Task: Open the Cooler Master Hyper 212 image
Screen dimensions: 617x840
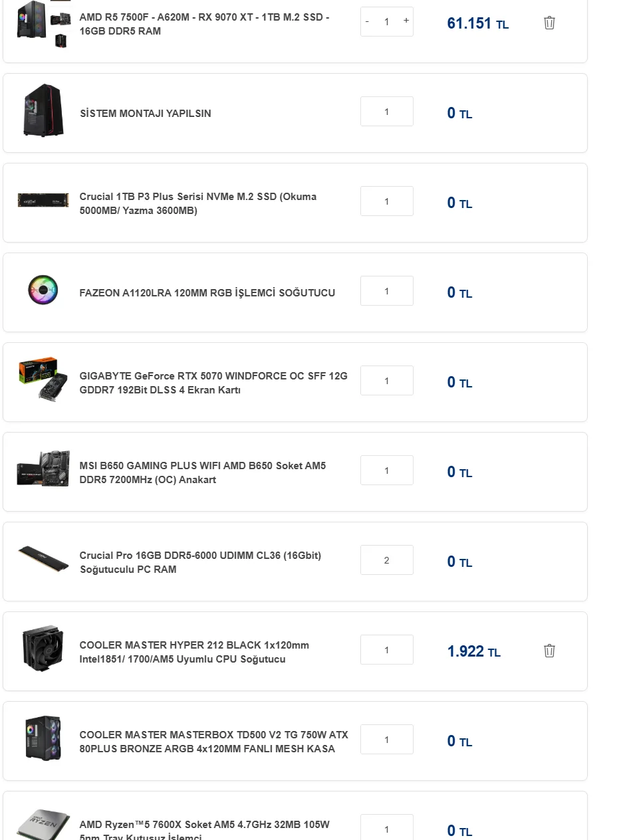Action: click(43, 649)
